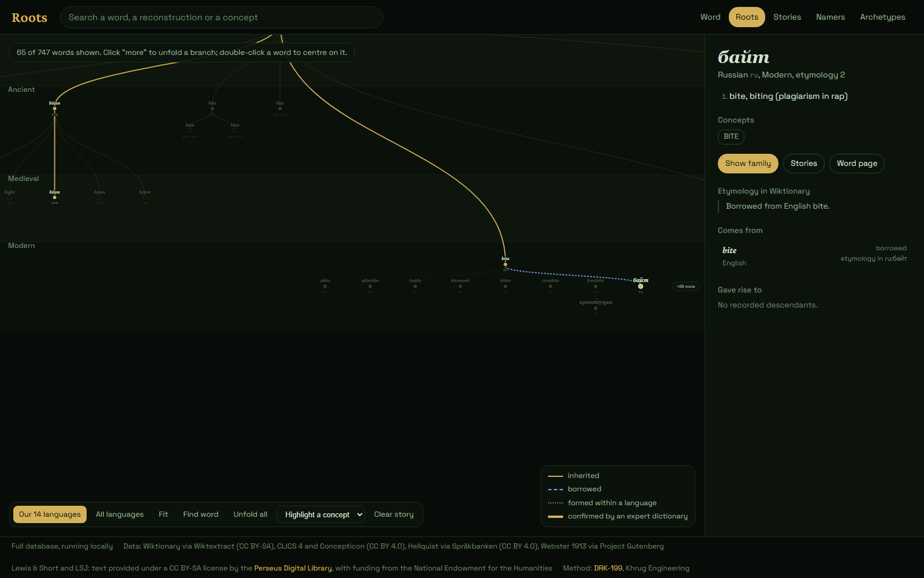Click the Show family button

coord(748,164)
